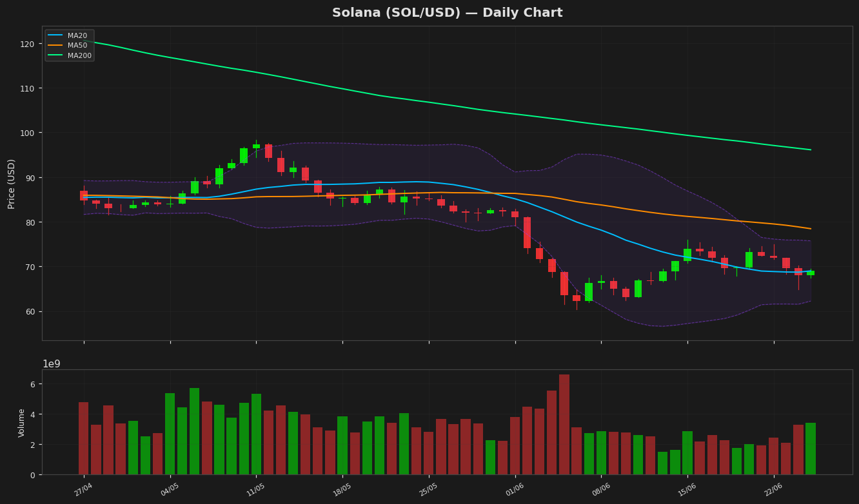
Task: Click the volume tick label 2
Action: coord(32,445)
